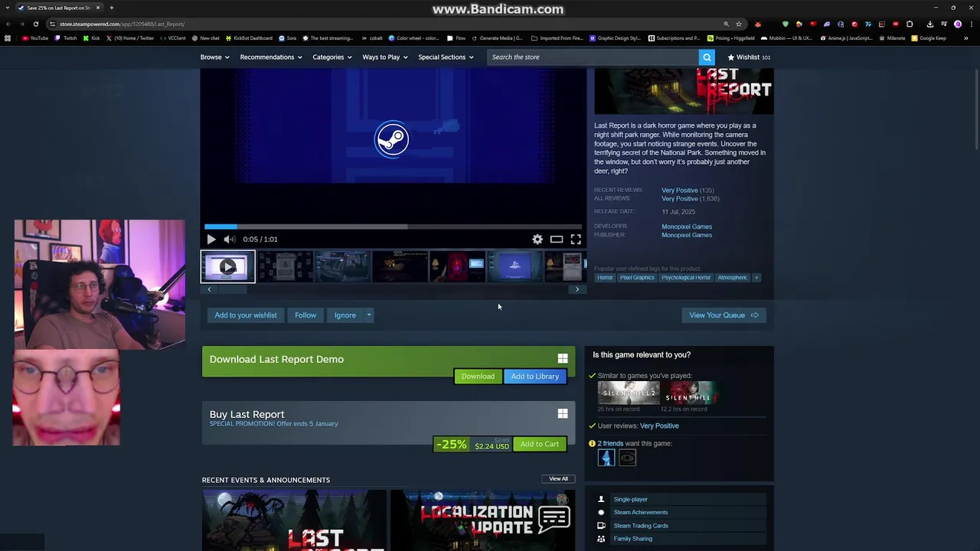
Task: Open first friend avatar icon
Action: pyautogui.click(x=606, y=458)
